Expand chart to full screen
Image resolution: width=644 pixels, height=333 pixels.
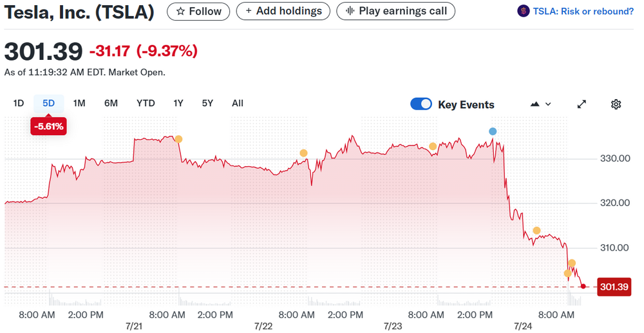click(x=582, y=104)
